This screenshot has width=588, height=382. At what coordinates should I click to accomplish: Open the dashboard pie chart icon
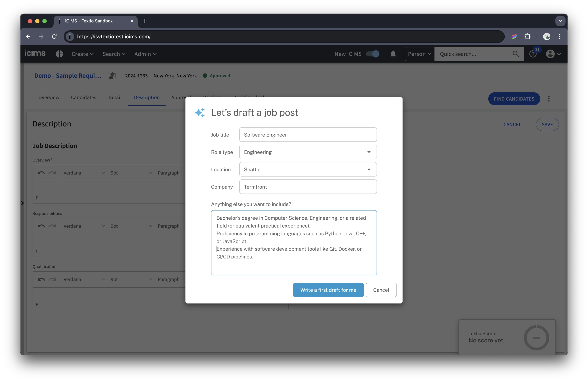pyautogui.click(x=59, y=54)
